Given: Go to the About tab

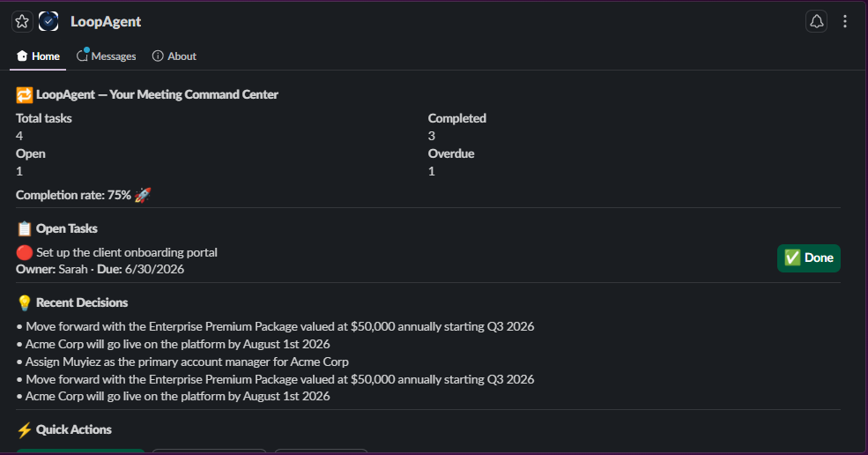Looking at the screenshot, I should coord(174,56).
